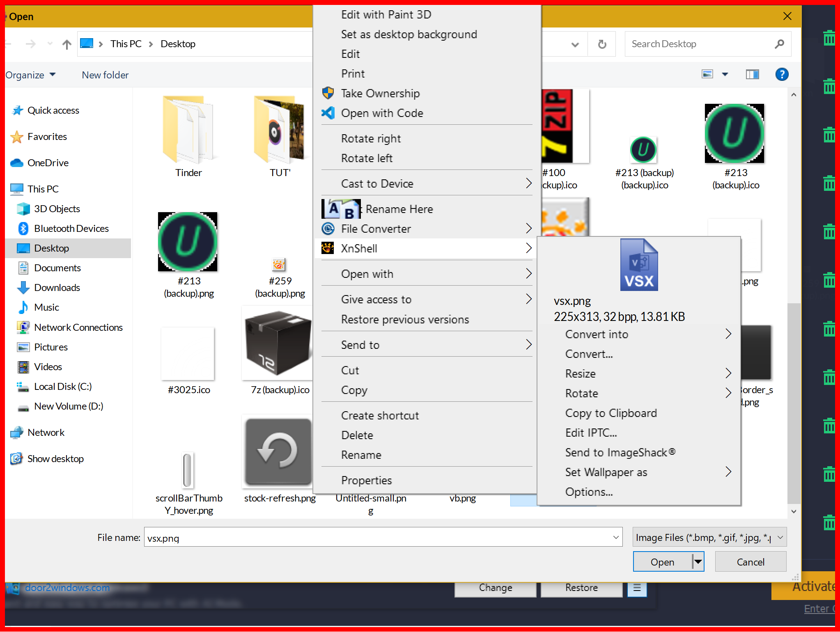
Task: Click the blue help question mark icon
Action: click(x=781, y=74)
